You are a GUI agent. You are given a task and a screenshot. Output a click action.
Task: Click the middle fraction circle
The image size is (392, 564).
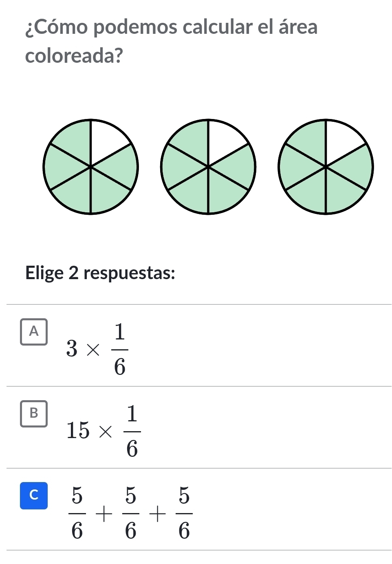tap(208, 167)
